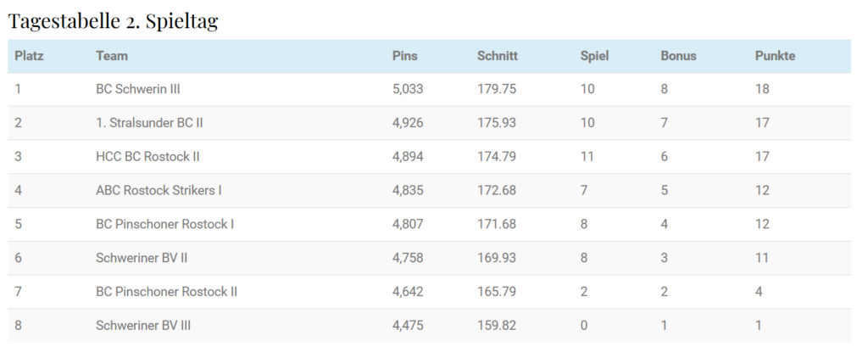Click team 1. Stralsunder BC II

(x=149, y=123)
